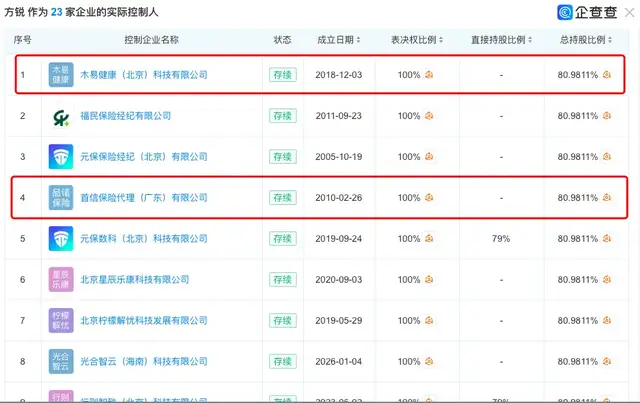The width and height of the screenshot is (640, 403).
Task: Click the 序号 column header
Action: tap(22, 40)
